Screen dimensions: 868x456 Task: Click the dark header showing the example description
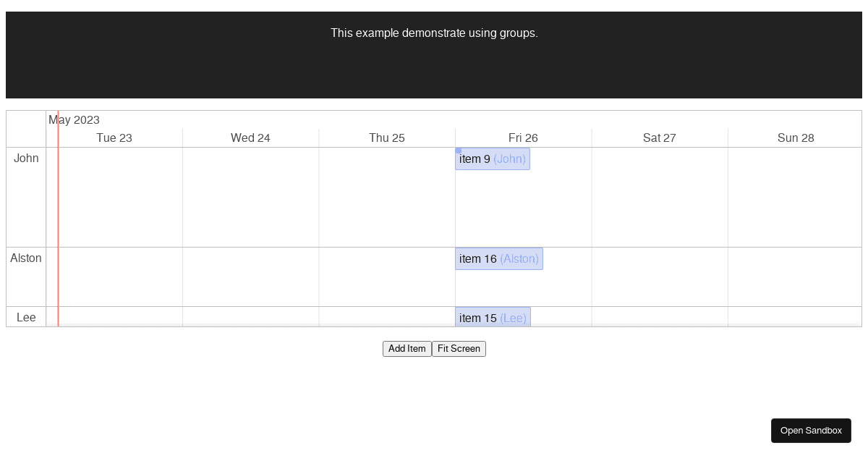pos(434,33)
